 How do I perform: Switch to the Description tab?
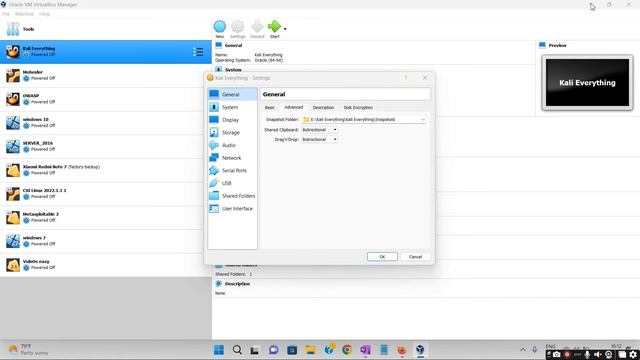click(x=323, y=107)
